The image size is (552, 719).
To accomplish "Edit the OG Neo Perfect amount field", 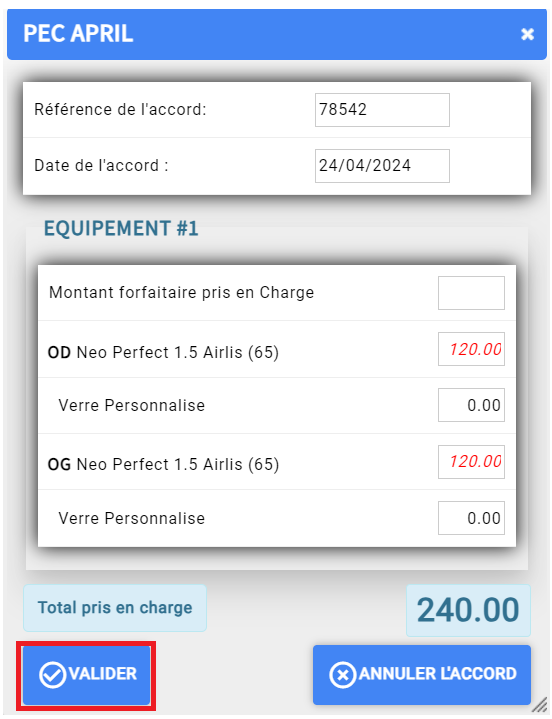I will coord(471,462).
